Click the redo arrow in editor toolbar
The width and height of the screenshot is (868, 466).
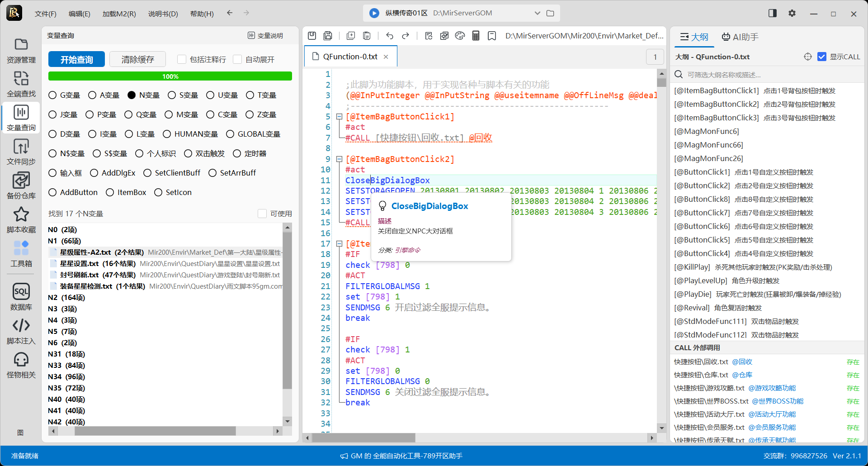tap(406, 36)
